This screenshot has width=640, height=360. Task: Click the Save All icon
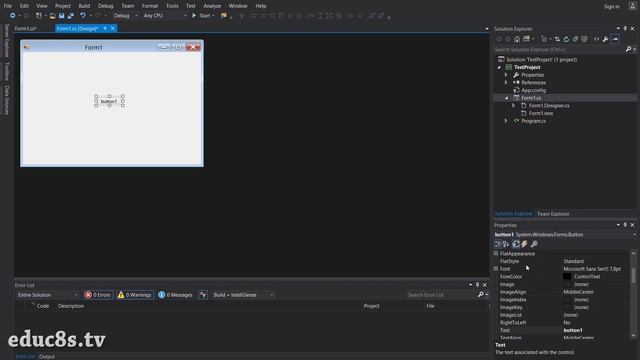click(70, 16)
